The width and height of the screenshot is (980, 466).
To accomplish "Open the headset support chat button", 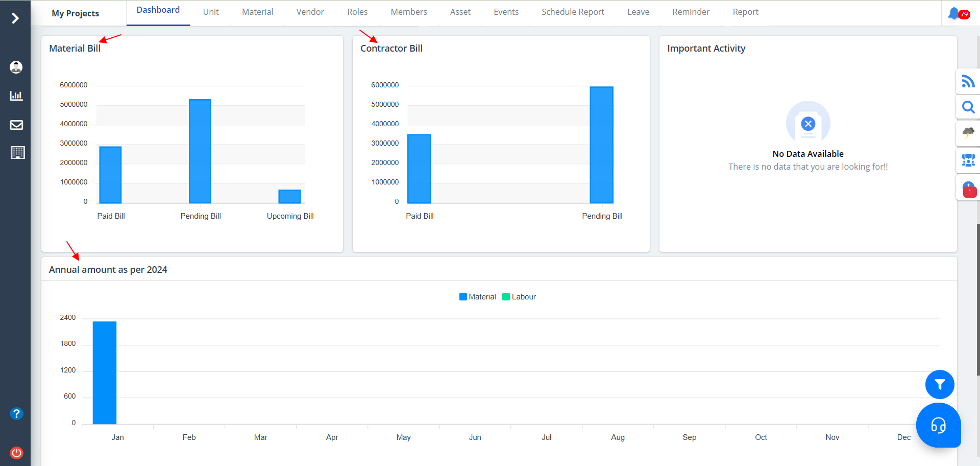I will pos(938,425).
